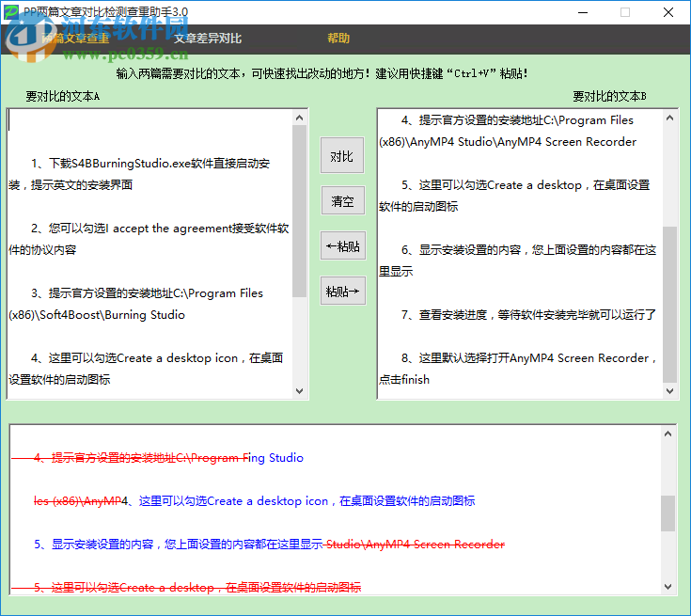This screenshot has height=616, width=691.
Task: Click line "1、下载S4BBurningStudio.exe软件直接启动安" in text A
Action: click(150, 164)
